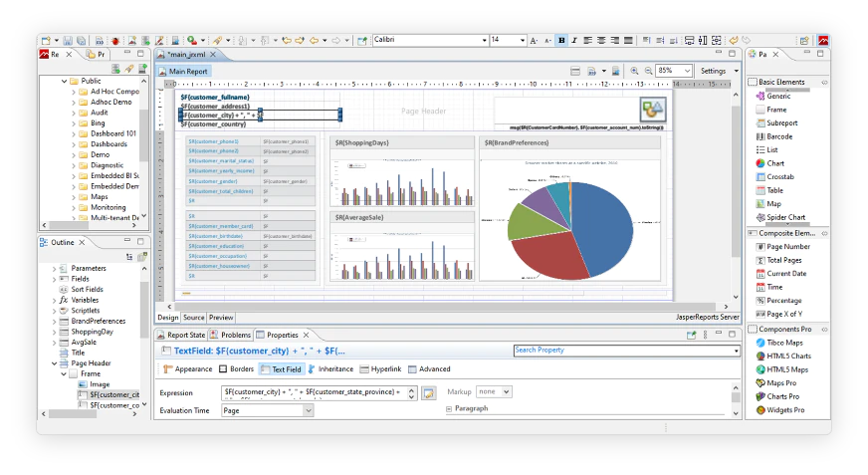This screenshot has width=868, height=475.
Task: Open Evaluation Time Page dropdown
Action: (268, 411)
